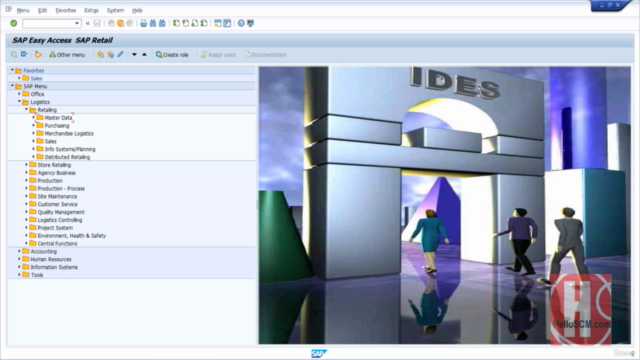Select Information Systems tree item
The image size is (640, 360).
pyautogui.click(x=54, y=267)
